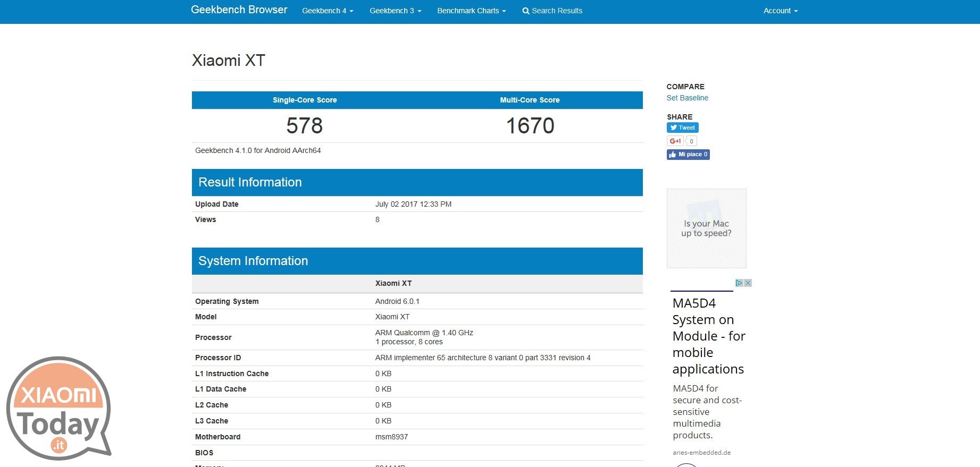
Task: Select the Model value 'Xiaomi XT'
Action: click(392, 317)
